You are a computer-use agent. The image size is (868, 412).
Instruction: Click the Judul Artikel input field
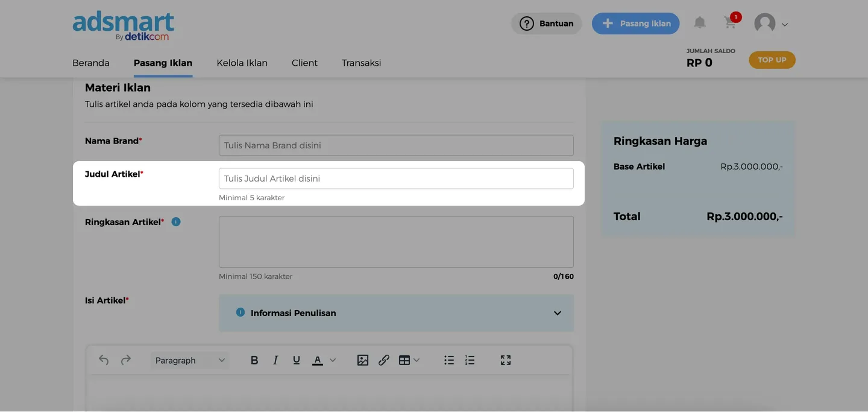pos(395,179)
